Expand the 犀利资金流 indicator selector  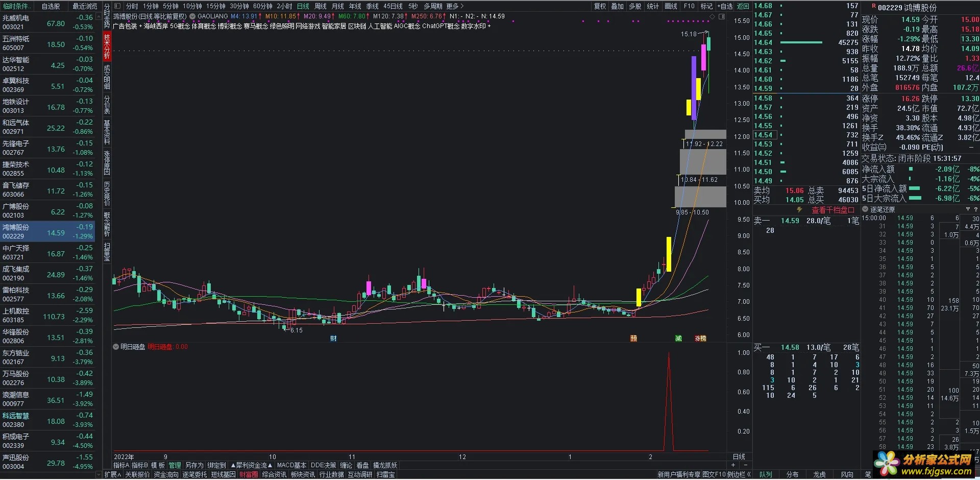252,465
